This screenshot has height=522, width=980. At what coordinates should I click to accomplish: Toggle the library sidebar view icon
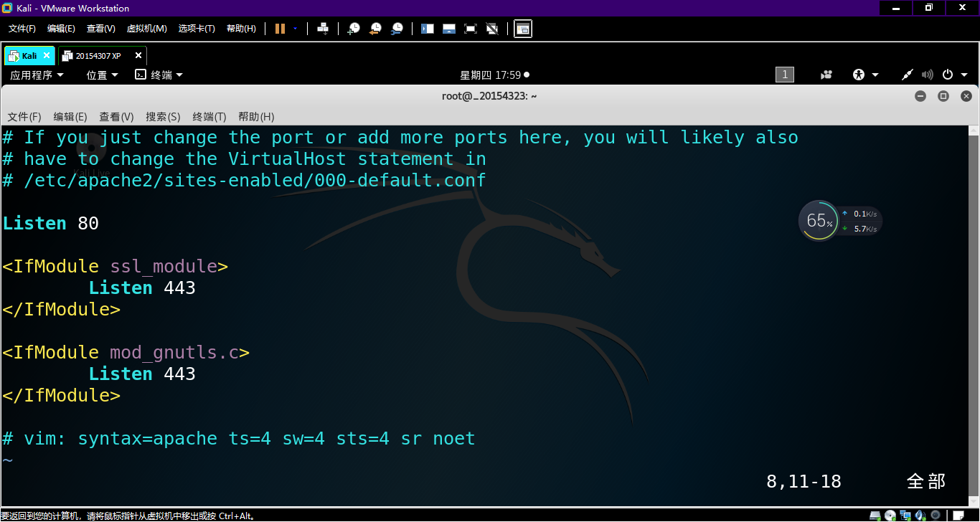pos(428,29)
